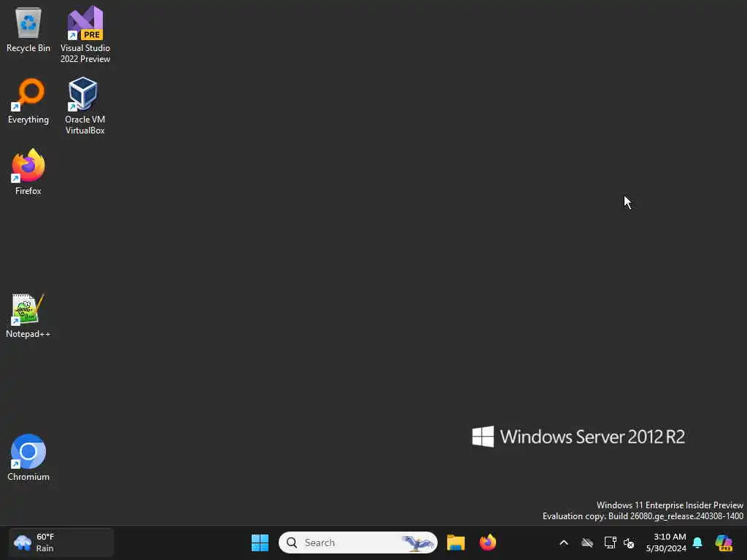747x560 pixels.
Task: Open File Explorer from the taskbar
Action: coord(456,542)
